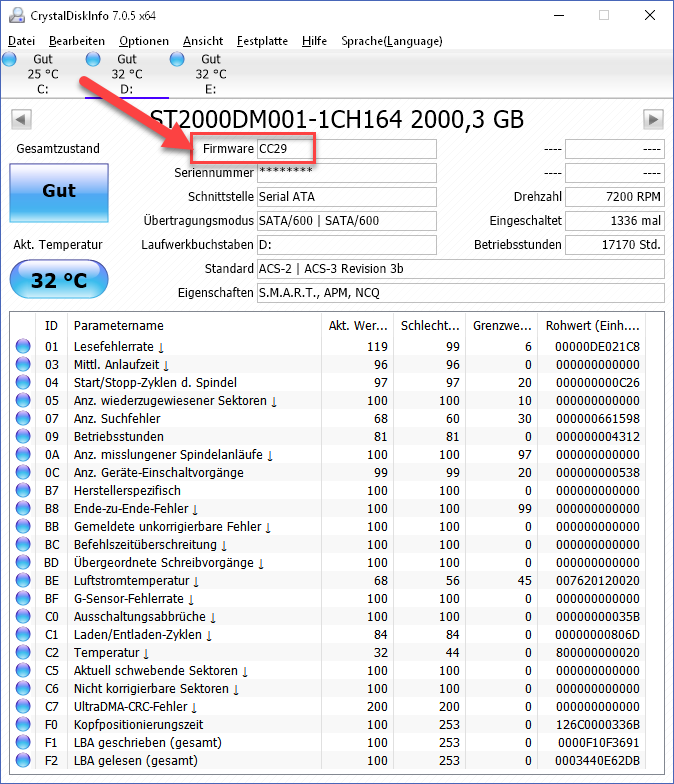Open the Festplatte menu
Image resolution: width=674 pixels, height=784 pixels.
(262, 41)
